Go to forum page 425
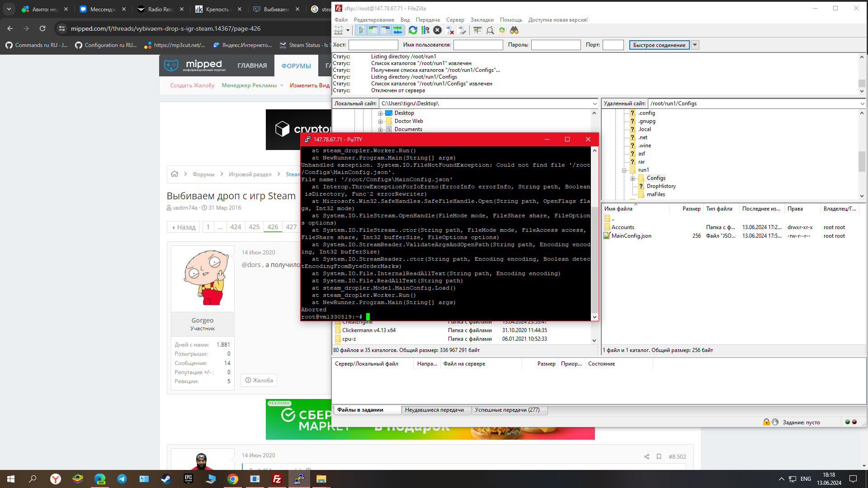868x488 pixels. pos(254,227)
